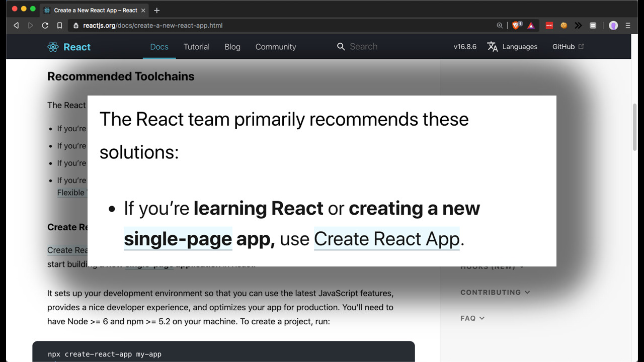644x362 pixels.
Task: Open the Blog nav item
Action: (232, 47)
